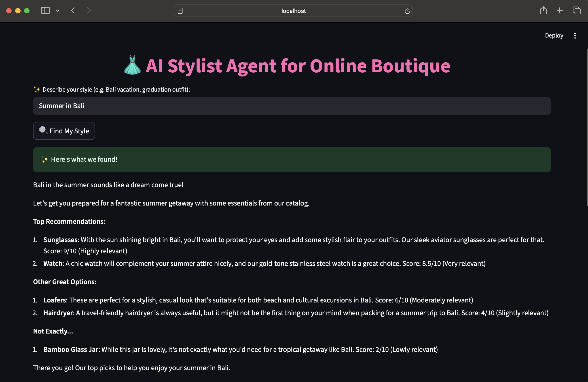Click the page vertical scrollbar
Viewport: 588px width, 382px height.
click(x=587, y=127)
